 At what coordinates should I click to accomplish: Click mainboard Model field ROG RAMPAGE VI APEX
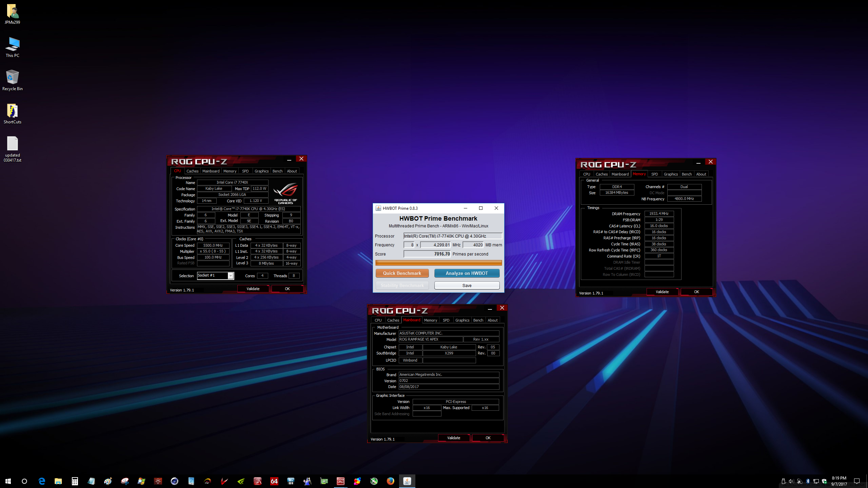(431, 339)
